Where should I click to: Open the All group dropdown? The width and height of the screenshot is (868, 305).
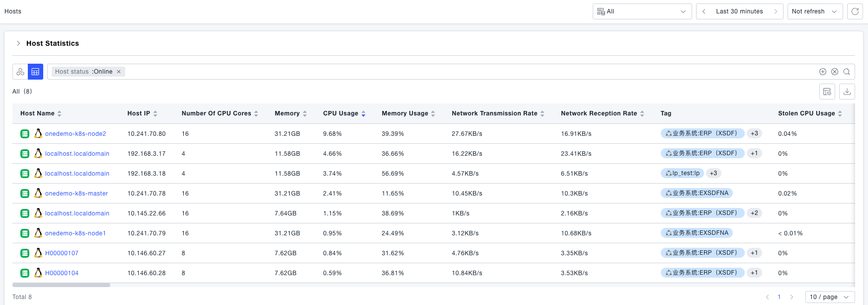tap(642, 11)
